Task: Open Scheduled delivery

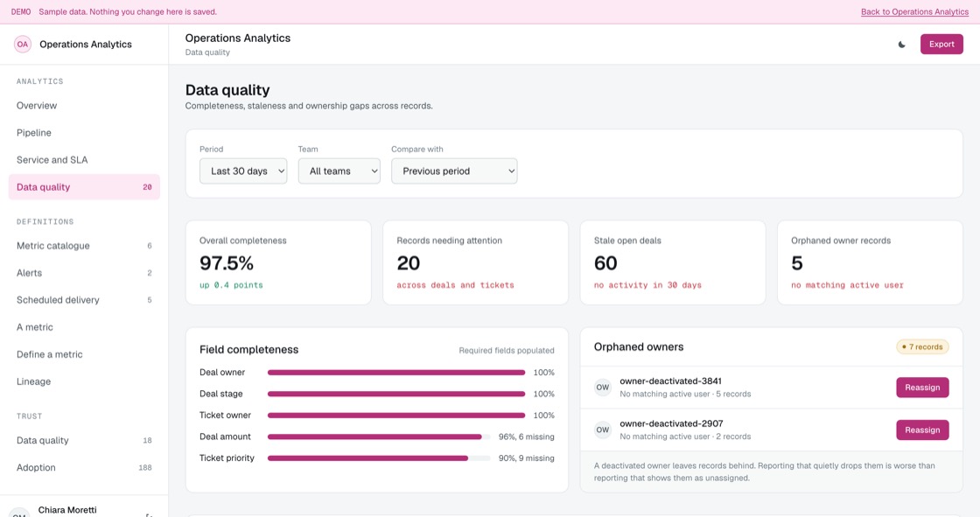Action: tap(84, 300)
